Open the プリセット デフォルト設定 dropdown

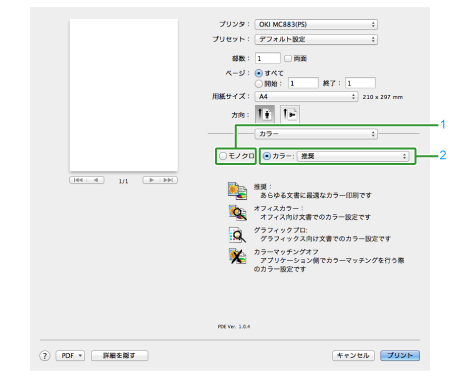tap(316, 39)
